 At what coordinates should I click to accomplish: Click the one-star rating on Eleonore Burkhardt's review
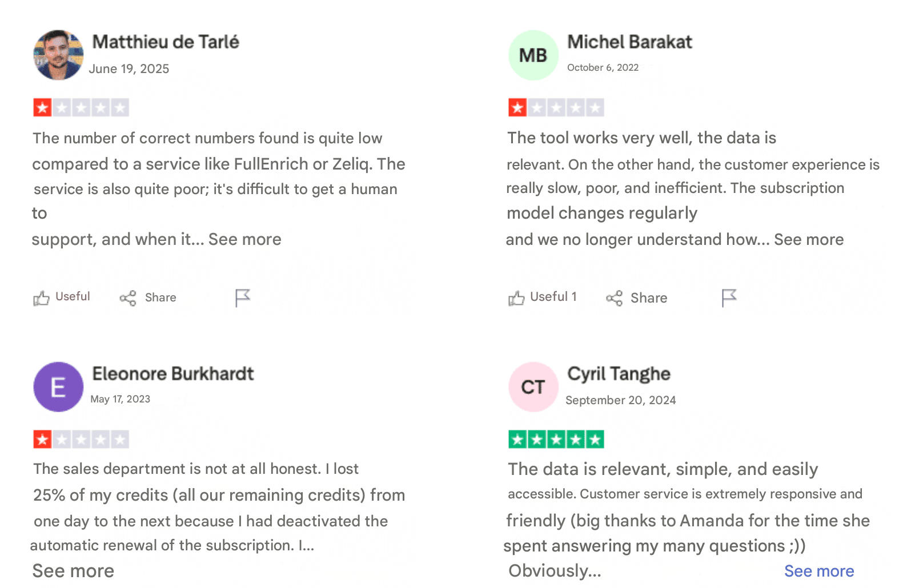[x=81, y=439]
